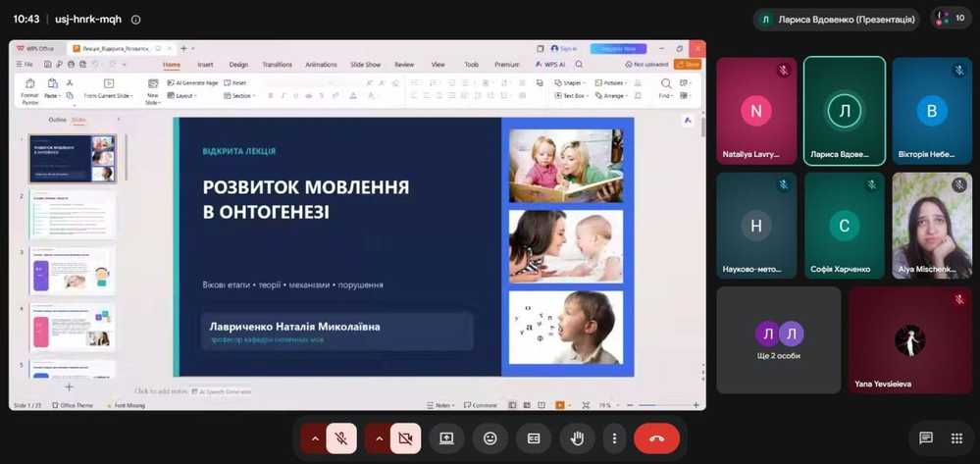
Task: Switch to the Animations tab
Action: click(321, 65)
